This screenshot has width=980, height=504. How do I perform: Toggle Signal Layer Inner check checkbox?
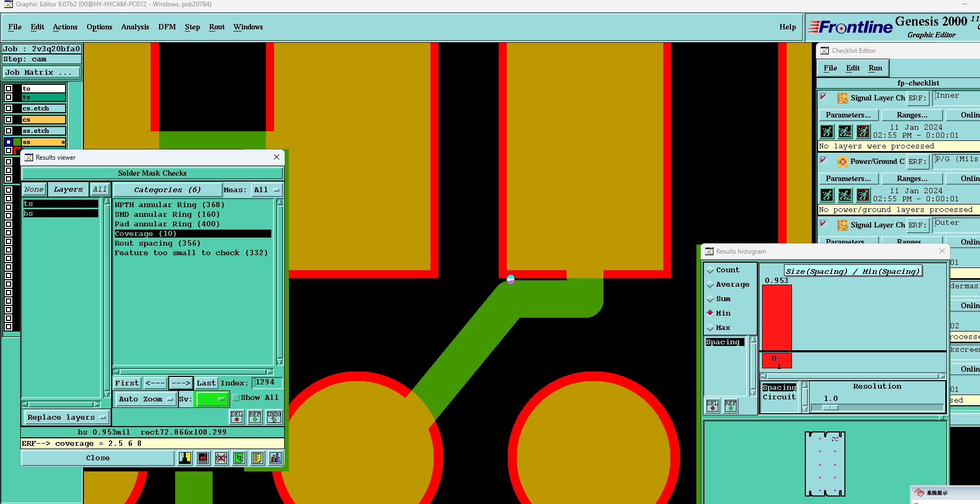point(824,97)
